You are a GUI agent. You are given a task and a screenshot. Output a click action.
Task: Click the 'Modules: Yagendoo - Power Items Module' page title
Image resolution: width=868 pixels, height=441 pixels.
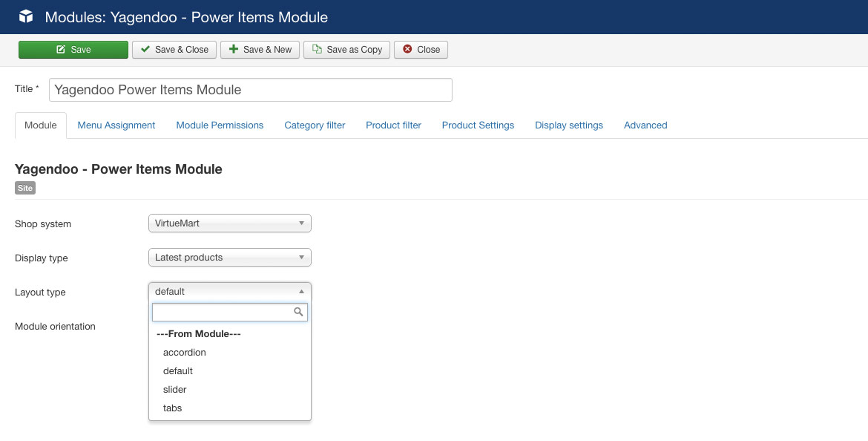[186, 17]
